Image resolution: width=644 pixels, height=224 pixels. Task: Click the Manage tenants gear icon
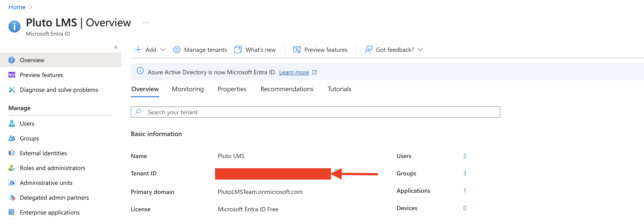[177, 50]
